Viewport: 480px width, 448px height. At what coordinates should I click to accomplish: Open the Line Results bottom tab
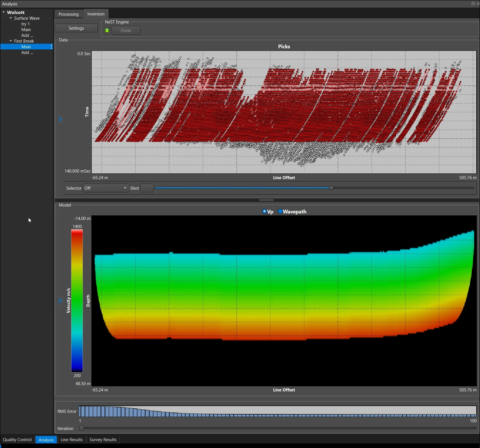[71, 439]
